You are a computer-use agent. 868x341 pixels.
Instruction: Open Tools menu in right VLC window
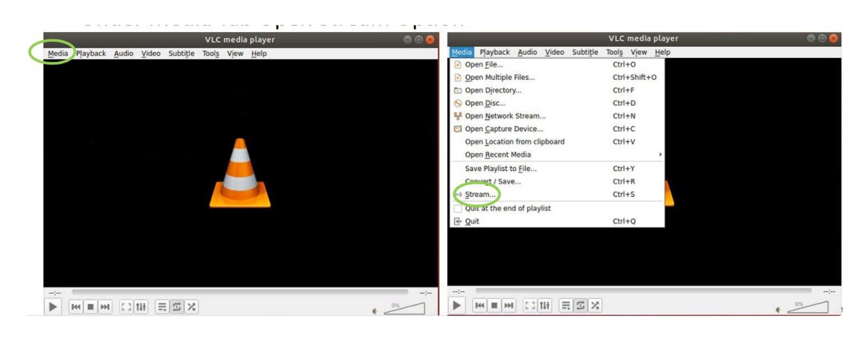point(614,52)
